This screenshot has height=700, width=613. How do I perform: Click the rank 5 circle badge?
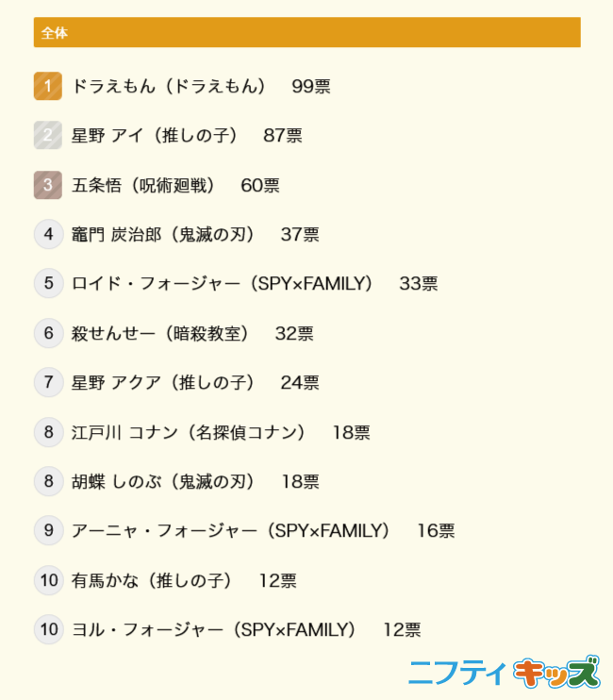(48, 283)
